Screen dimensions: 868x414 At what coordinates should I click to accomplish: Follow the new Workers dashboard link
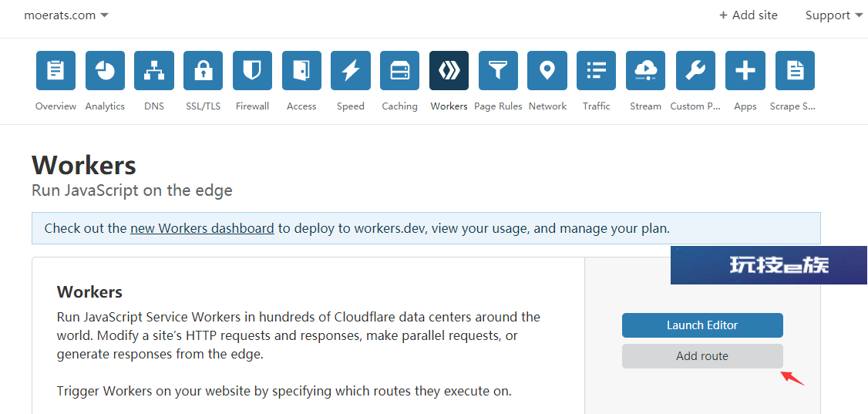[202, 228]
